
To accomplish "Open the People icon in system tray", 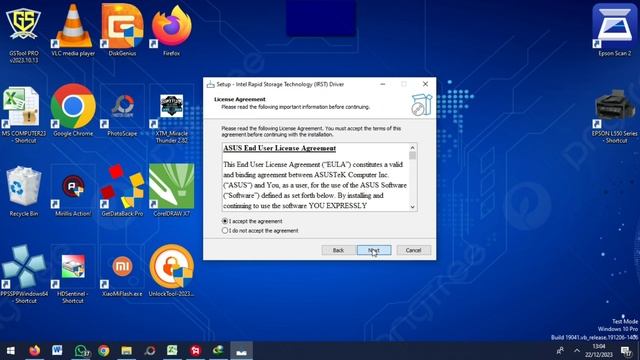I will coord(560,351).
